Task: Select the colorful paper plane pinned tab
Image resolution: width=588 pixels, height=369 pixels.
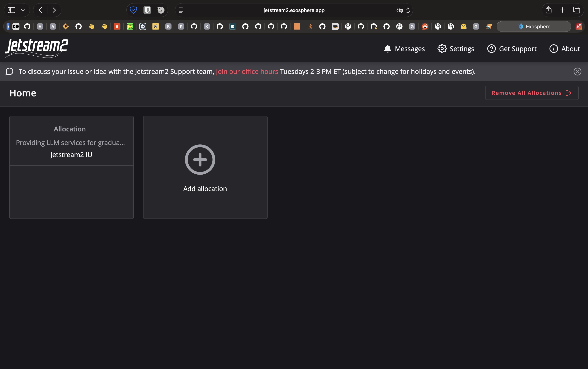Action: point(489,26)
